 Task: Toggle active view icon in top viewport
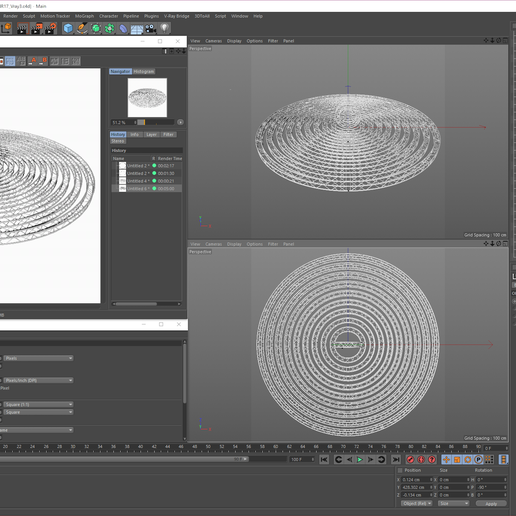(505, 40)
